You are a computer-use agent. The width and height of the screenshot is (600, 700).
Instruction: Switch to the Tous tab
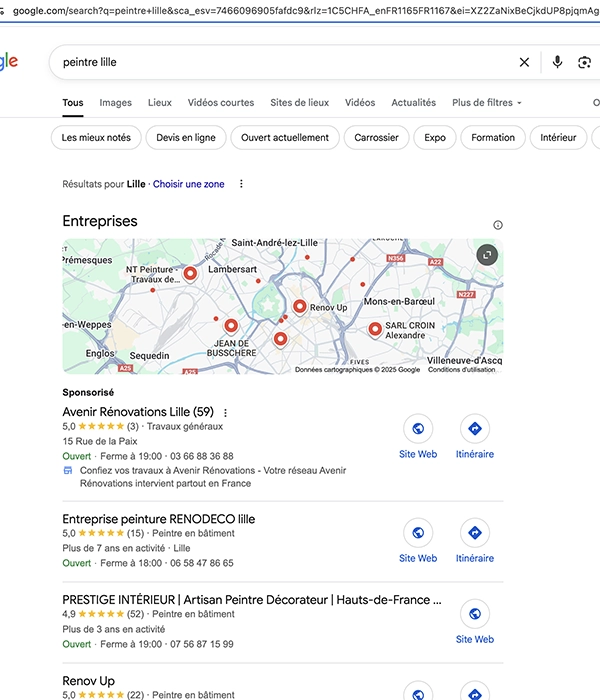[x=73, y=103]
